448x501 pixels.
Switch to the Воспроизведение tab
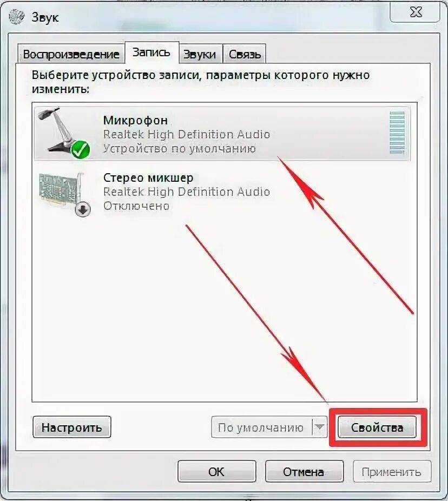tap(71, 54)
